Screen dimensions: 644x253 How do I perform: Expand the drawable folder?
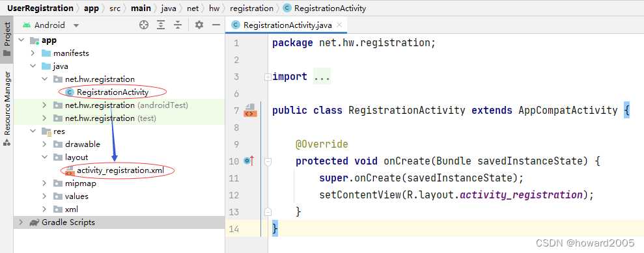point(44,144)
